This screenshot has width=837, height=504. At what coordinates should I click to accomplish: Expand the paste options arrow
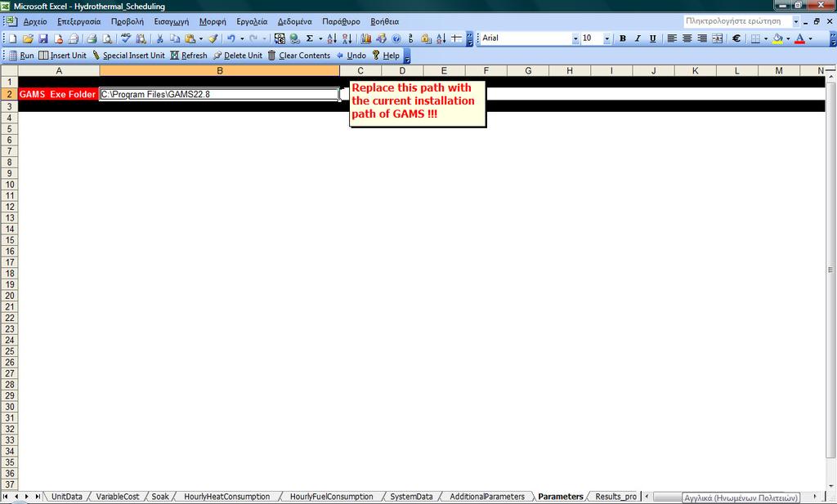(x=201, y=38)
